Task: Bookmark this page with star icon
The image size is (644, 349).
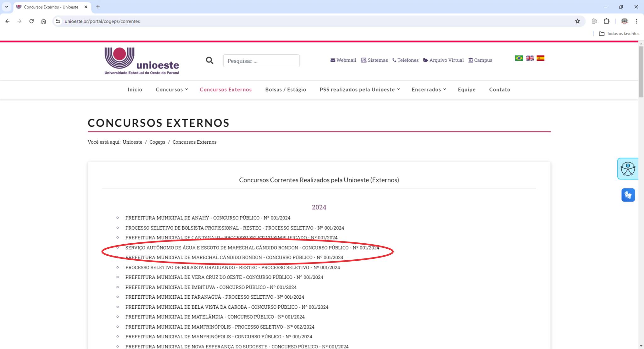Action: click(x=577, y=21)
